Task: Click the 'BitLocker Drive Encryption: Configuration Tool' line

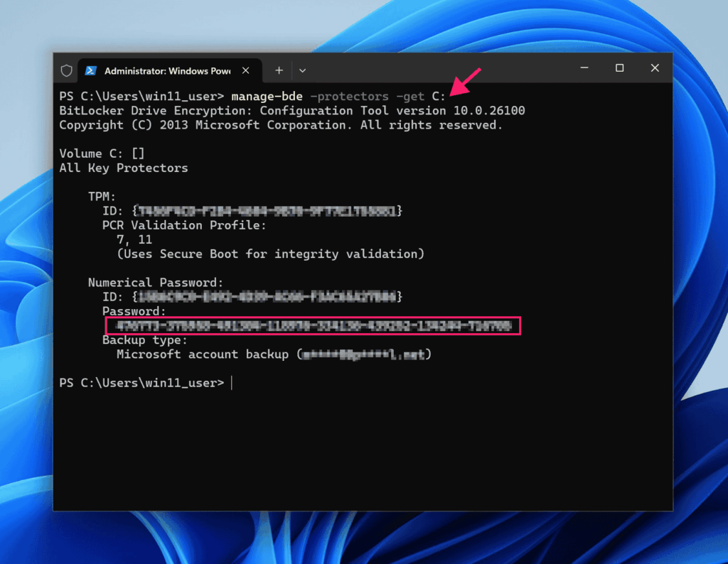Action: [x=292, y=111]
